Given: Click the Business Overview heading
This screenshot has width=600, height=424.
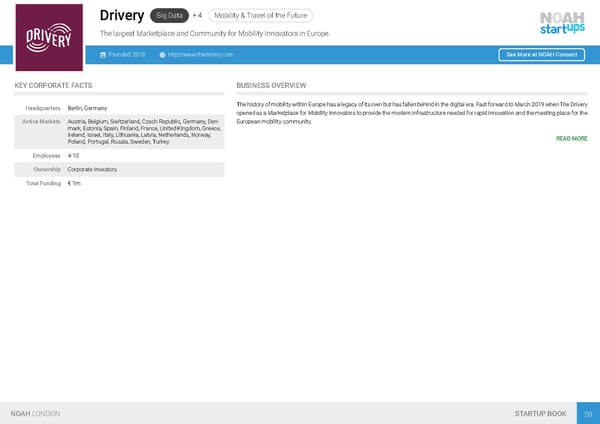Looking at the screenshot, I should pos(270,86).
